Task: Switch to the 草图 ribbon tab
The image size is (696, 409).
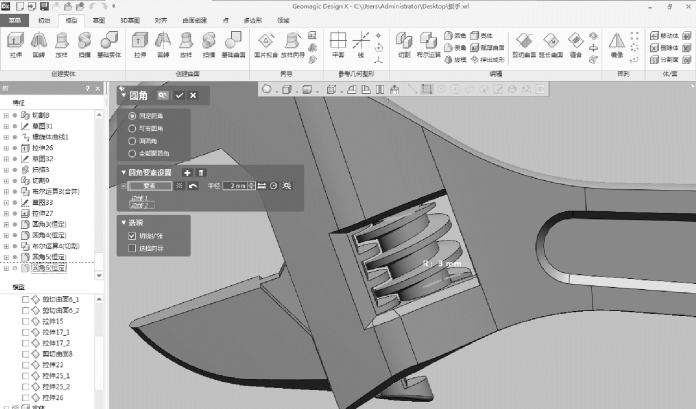Action: (x=99, y=20)
